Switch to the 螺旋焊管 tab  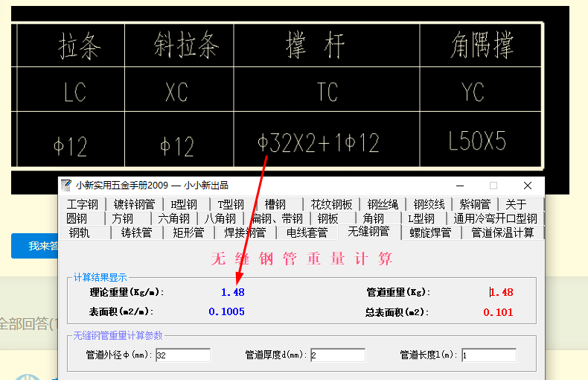[430, 232]
